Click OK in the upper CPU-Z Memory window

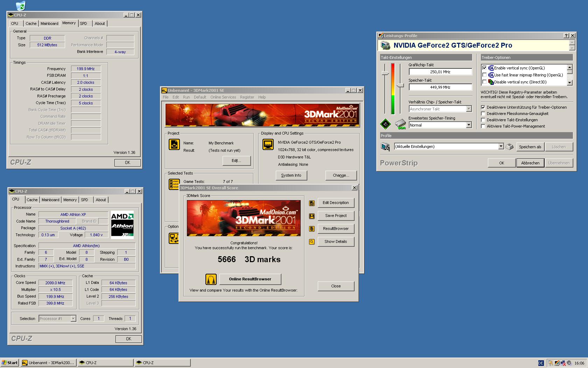[x=127, y=163]
